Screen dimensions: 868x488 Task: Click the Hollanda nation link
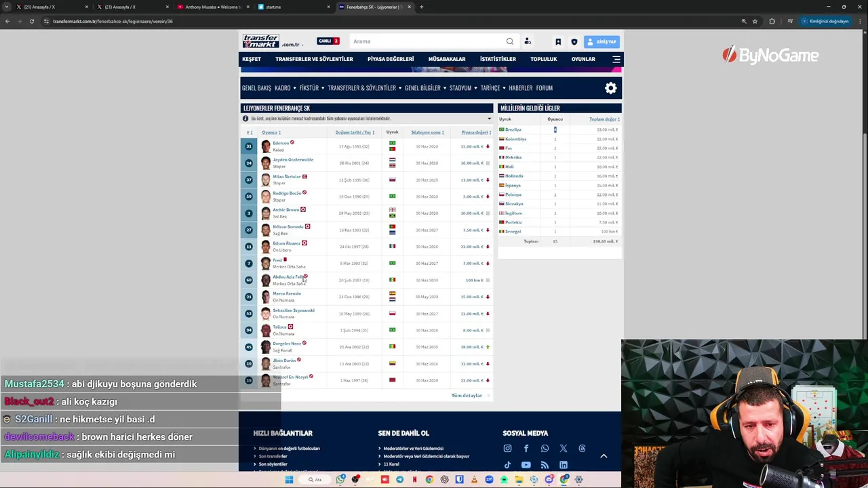click(x=514, y=176)
